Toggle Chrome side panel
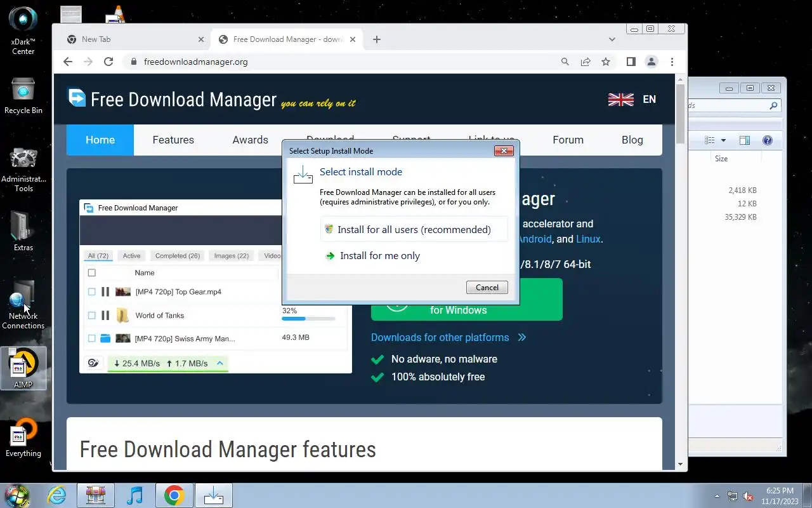 631,62
